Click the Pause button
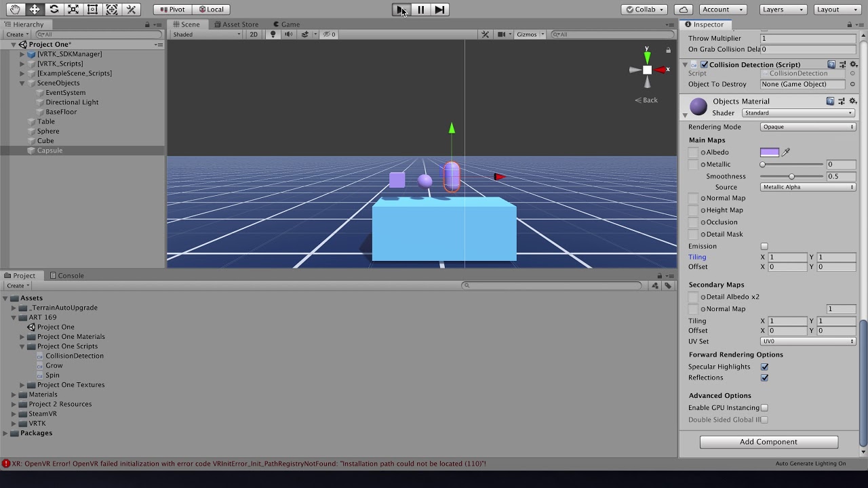The height and width of the screenshot is (488, 868). [420, 9]
